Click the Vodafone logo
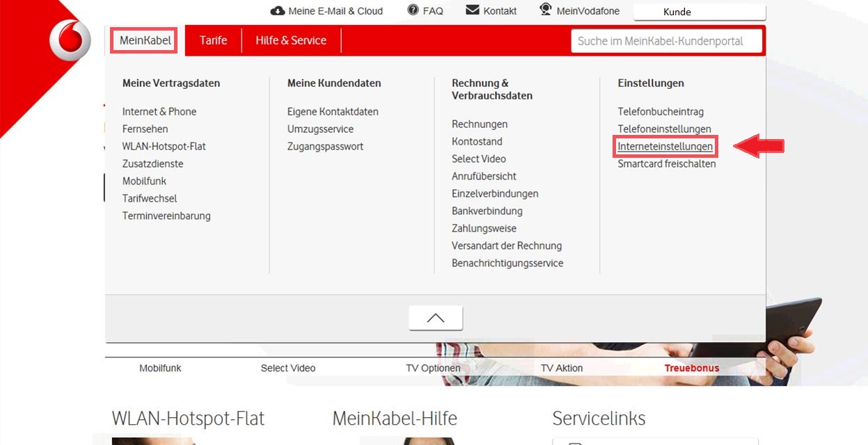Screen dimensions: 868x445 tap(70, 40)
